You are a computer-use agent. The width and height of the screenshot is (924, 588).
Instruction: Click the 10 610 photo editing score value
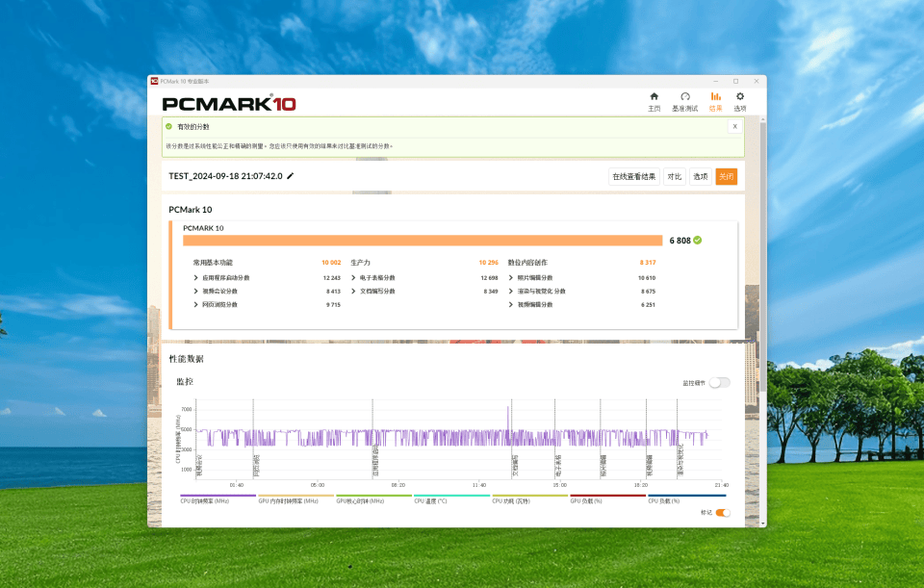pyautogui.click(x=647, y=277)
